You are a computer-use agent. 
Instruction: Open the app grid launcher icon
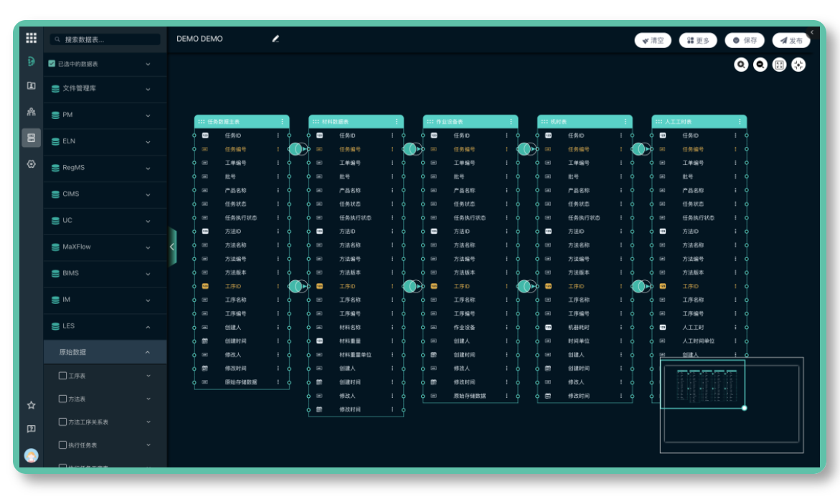31,39
